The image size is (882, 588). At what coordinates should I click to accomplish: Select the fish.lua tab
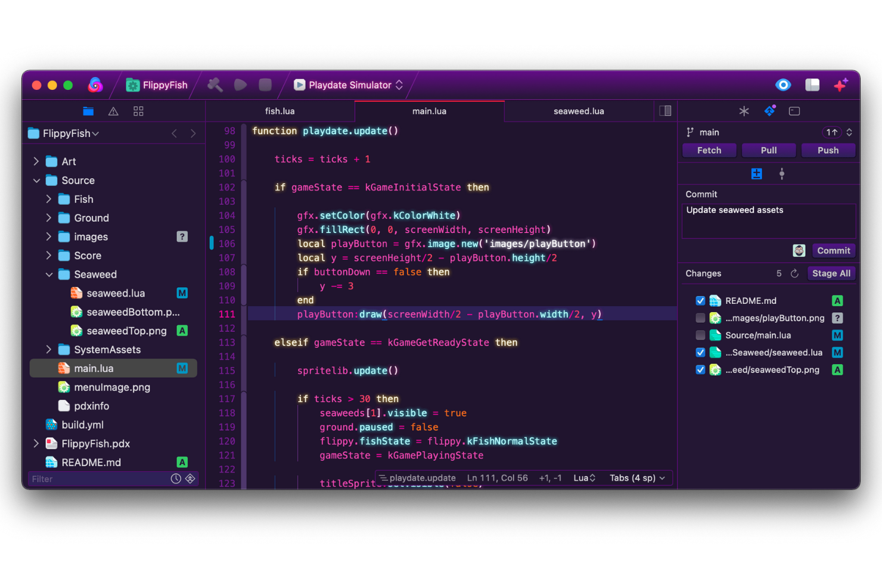[x=280, y=111]
